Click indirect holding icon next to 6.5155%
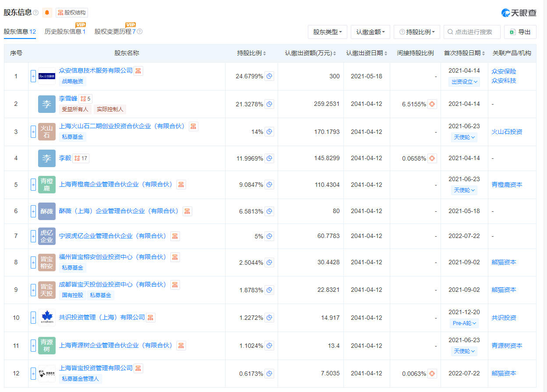 [432, 104]
